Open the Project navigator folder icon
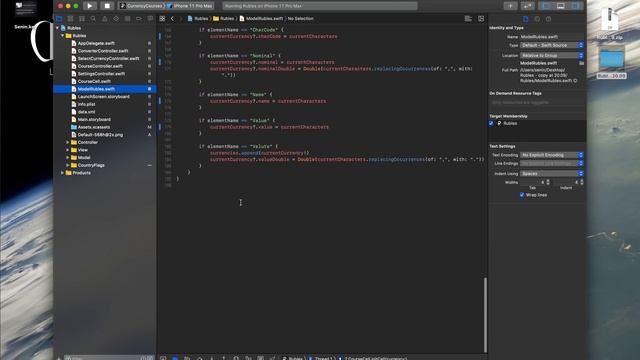This screenshot has width=640, height=360. point(59,18)
